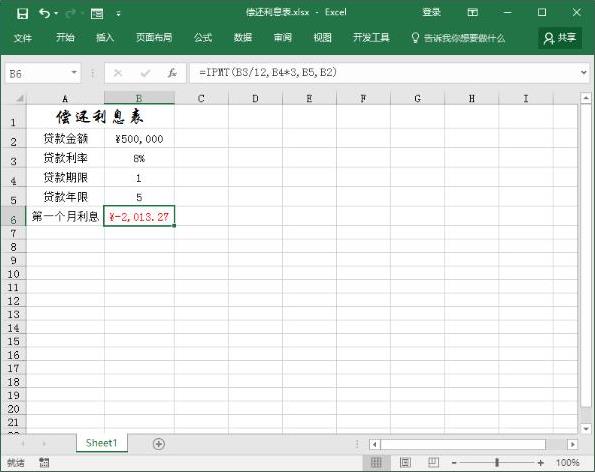Click the Redo icon in quick access toolbar
The image size is (595, 472).
[70, 14]
